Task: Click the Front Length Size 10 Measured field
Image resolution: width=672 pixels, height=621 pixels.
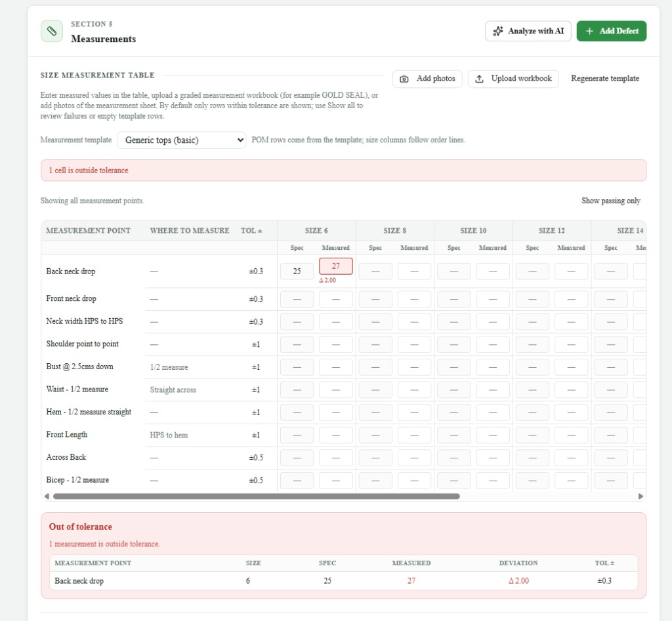Action: (493, 435)
